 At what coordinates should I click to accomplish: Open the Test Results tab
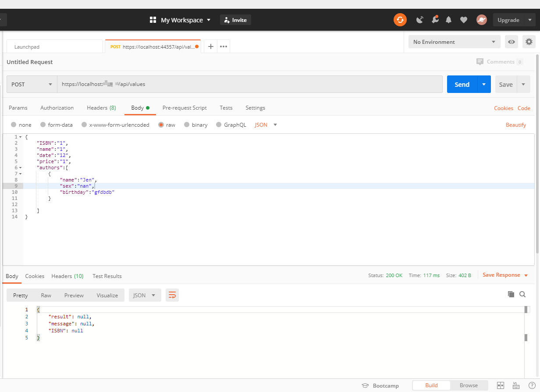[107, 276]
